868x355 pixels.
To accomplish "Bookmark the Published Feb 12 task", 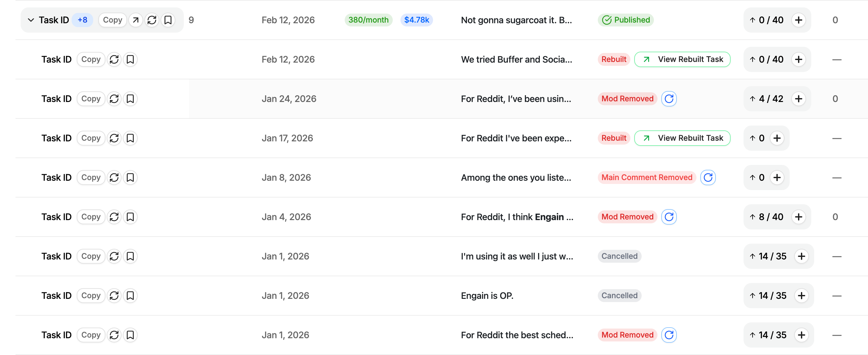I will (168, 20).
